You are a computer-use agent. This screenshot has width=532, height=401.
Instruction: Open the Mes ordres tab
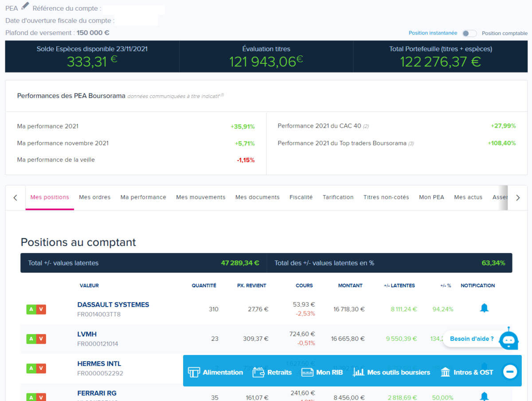point(95,197)
